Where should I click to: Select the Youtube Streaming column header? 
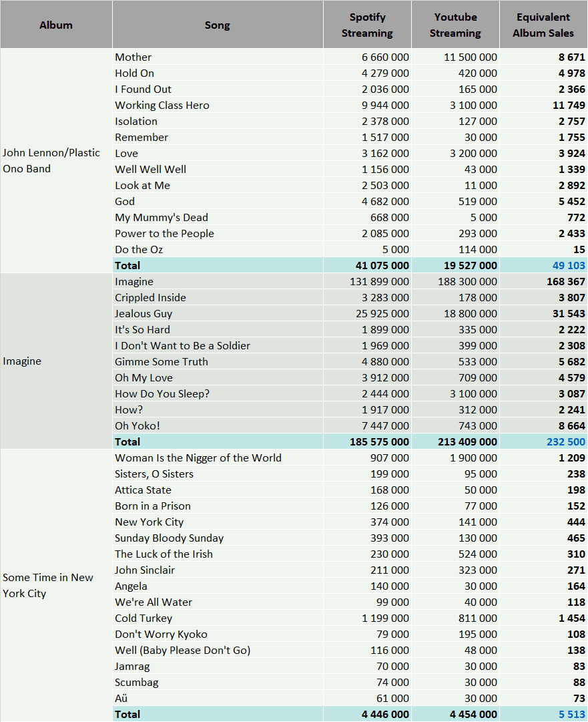[x=455, y=25]
